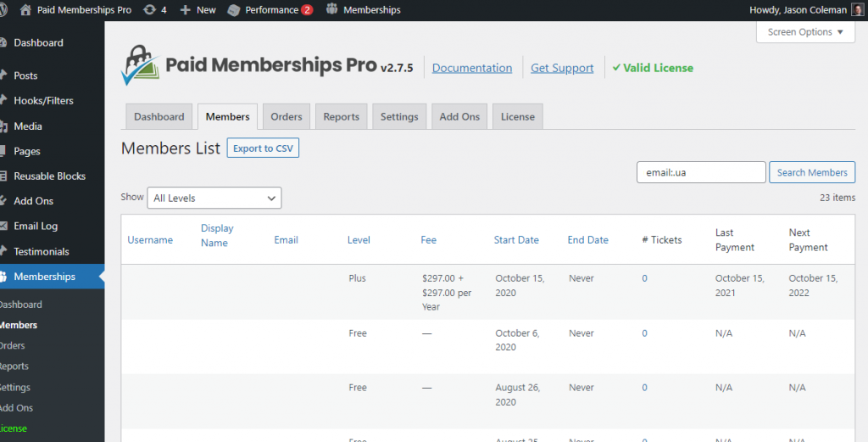Viewport: 868px width, 442px height.
Task: Click the Paid Memberships Pro logo
Action: click(141, 65)
